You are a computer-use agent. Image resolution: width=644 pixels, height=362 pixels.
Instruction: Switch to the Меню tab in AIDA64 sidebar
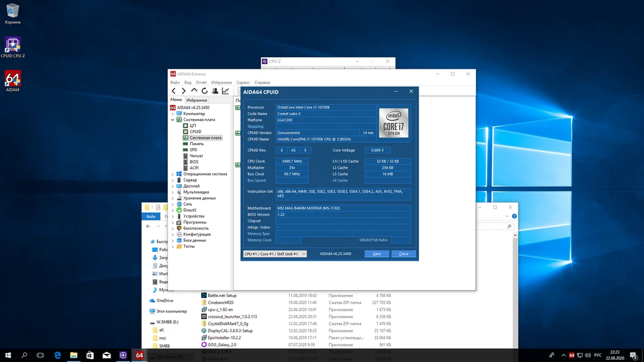(x=176, y=100)
